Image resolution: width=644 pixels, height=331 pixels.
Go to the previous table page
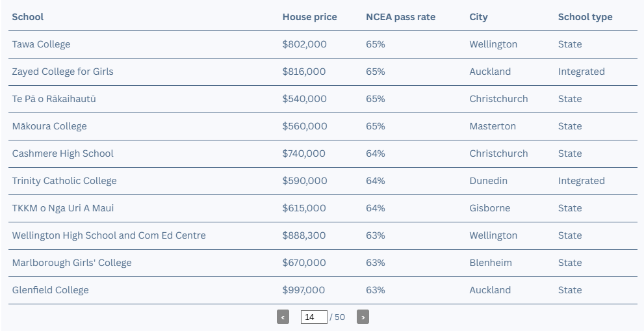pyautogui.click(x=283, y=317)
